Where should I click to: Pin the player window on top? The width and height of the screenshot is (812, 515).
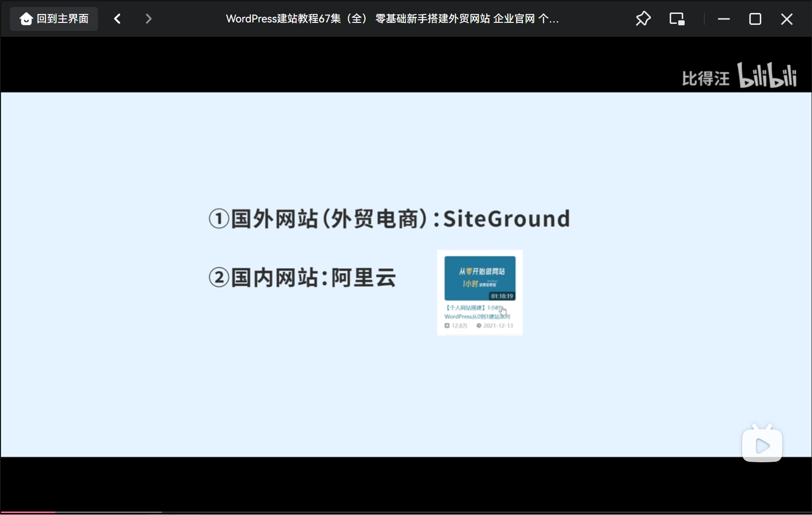(643, 19)
